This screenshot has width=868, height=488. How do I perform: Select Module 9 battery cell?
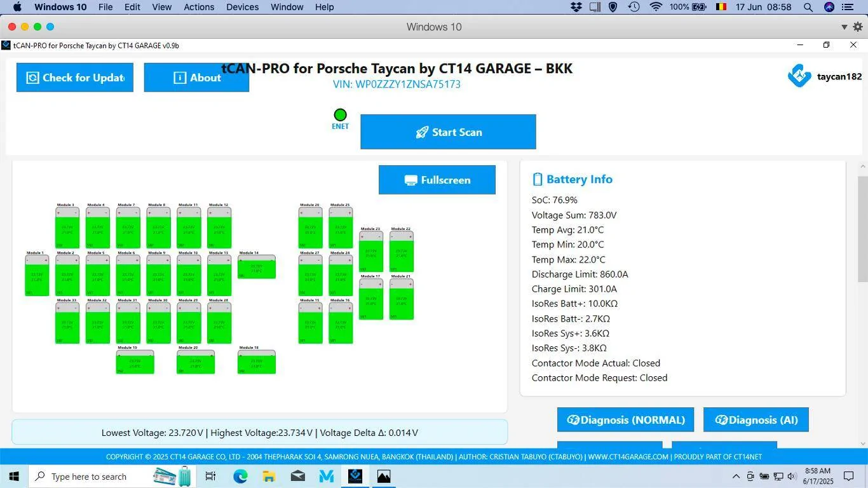click(x=158, y=275)
